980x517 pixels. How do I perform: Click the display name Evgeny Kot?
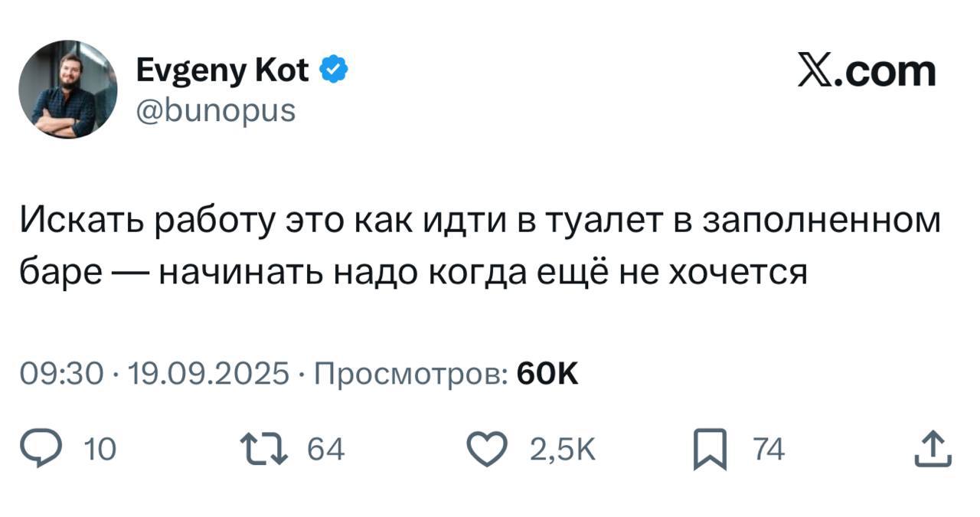222,71
